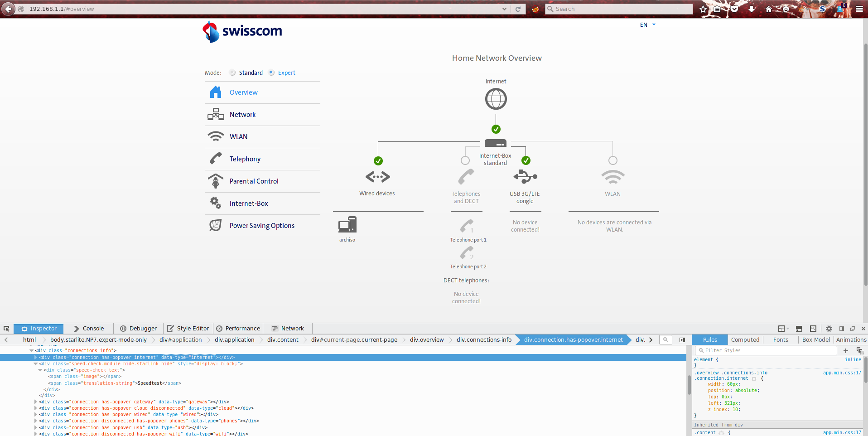Screen dimensions: 868x436
Task: Select the Standard mode radio button
Action: pos(232,73)
